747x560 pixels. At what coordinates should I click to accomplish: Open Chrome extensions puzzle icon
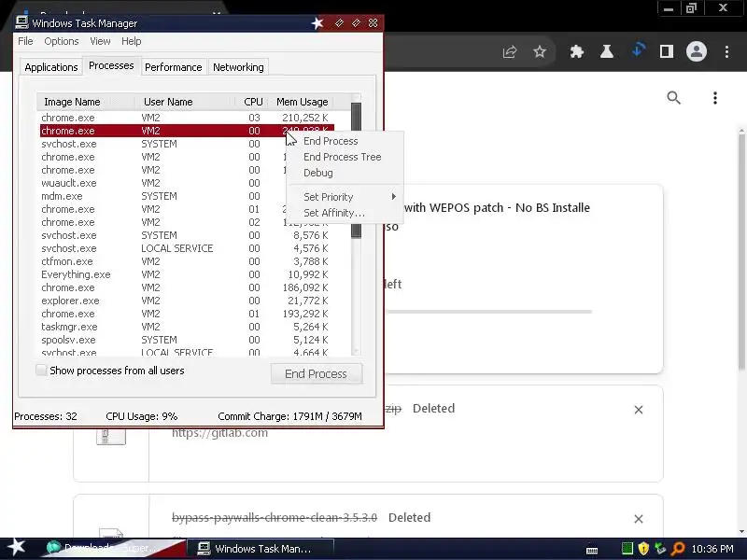click(x=576, y=51)
